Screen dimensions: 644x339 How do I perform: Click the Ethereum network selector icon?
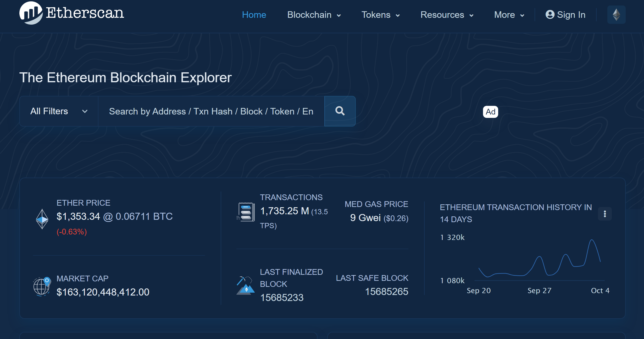coord(616,15)
